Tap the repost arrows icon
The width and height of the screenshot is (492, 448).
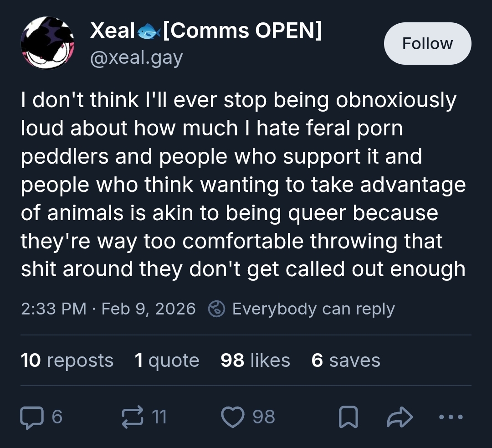[133, 417]
